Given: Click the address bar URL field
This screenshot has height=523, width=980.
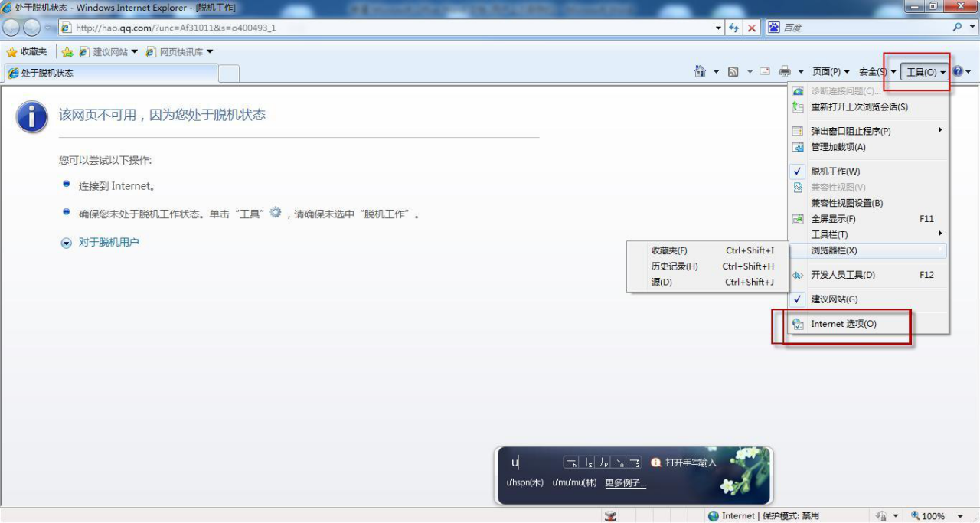Looking at the screenshot, I should (x=383, y=28).
